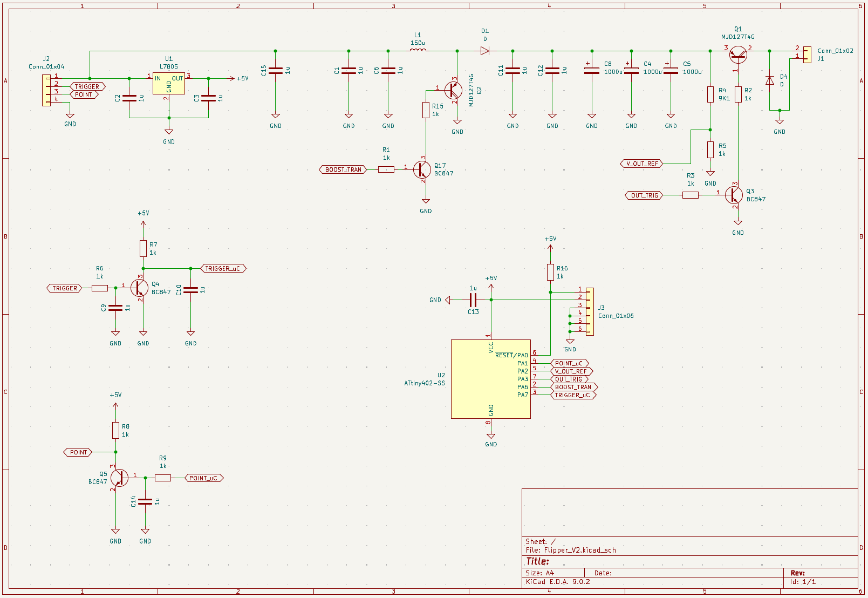This screenshot has height=598, width=868.
Task: Click the Q3 BC847 transistor symbol
Action: pos(734,195)
